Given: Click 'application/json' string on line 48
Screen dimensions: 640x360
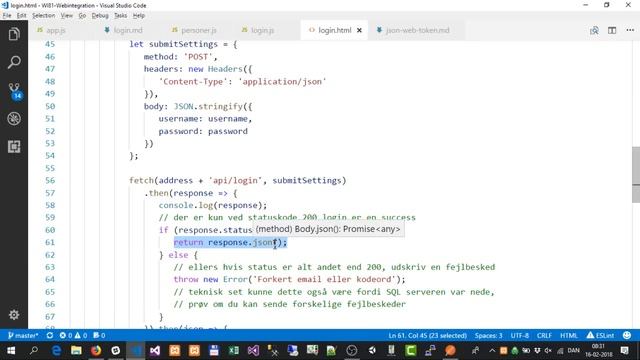Looking at the screenshot, I should (x=282, y=82).
